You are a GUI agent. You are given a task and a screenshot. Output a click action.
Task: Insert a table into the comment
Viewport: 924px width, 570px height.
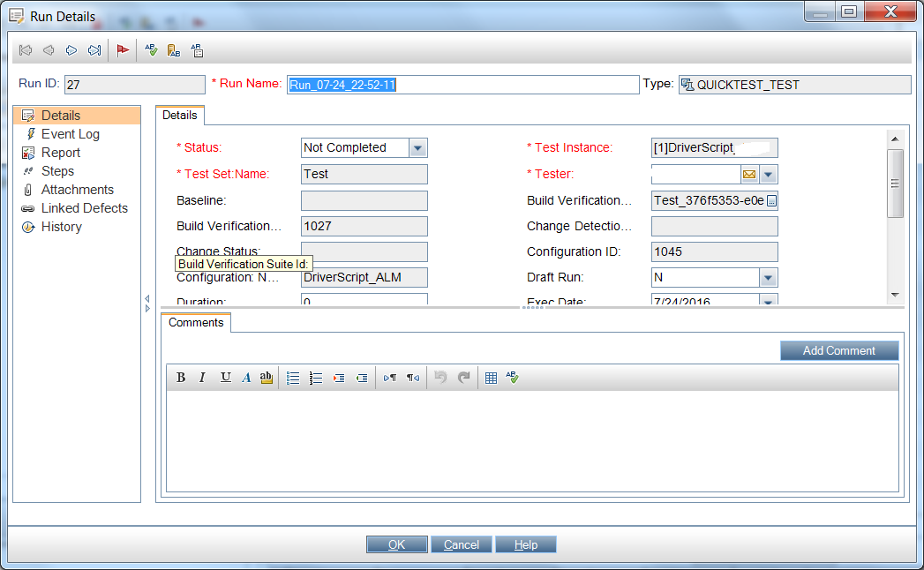492,377
